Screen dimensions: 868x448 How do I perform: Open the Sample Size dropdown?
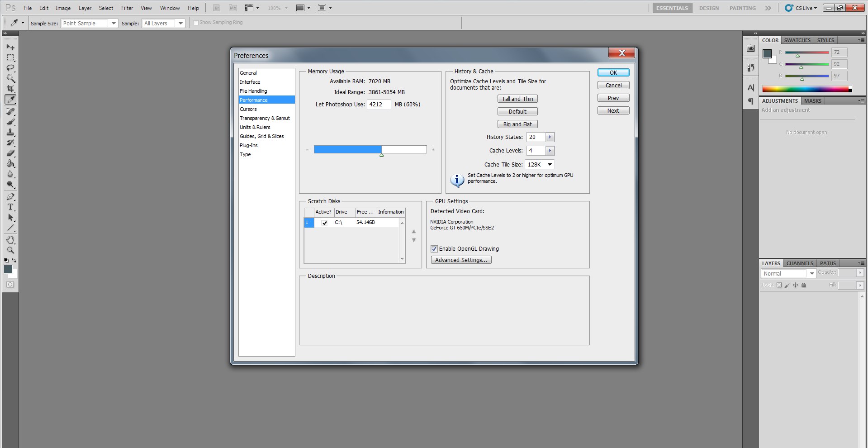(89, 23)
